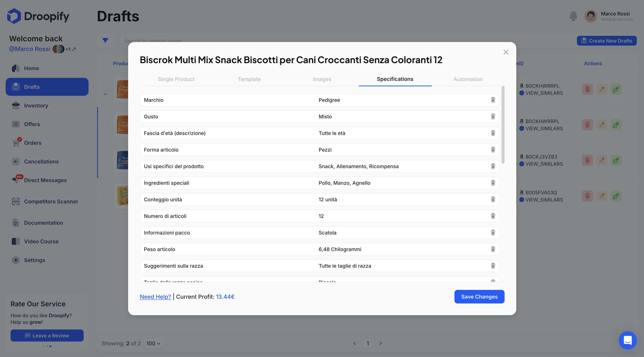Remove Suggerimenti sulla razza row

pyautogui.click(x=493, y=266)
